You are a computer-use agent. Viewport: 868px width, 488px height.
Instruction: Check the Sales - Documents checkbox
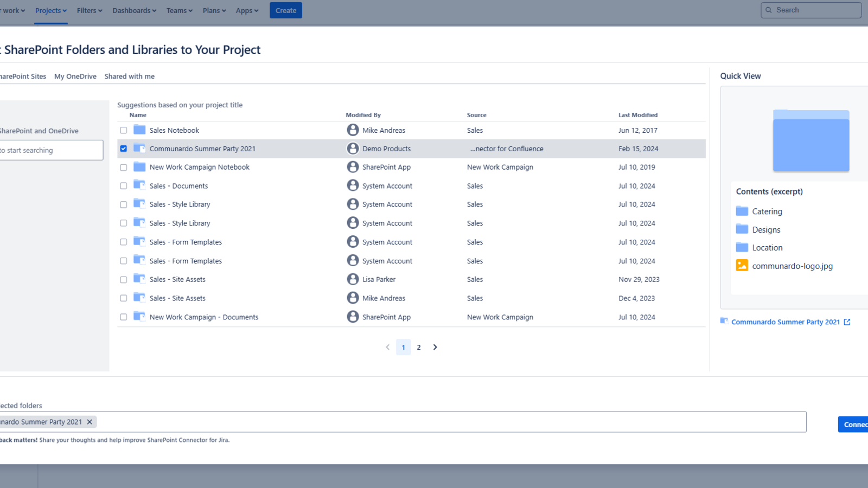pyautogui.click(x=123, y=186)
